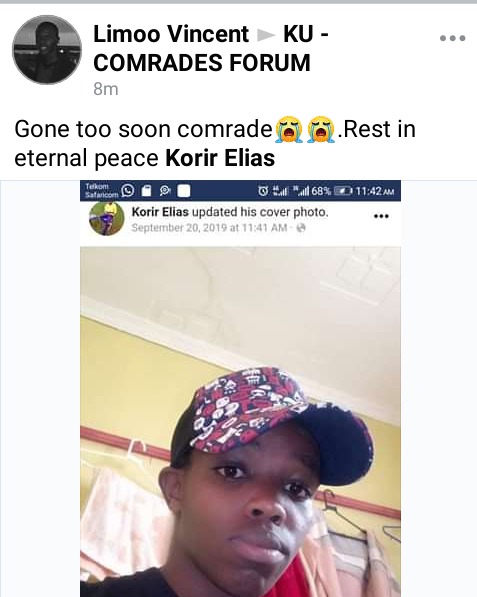Viewport: 477px width, 597px height.
Task: Tap the WhatsApp status bar icon
Action: point(128,190)
